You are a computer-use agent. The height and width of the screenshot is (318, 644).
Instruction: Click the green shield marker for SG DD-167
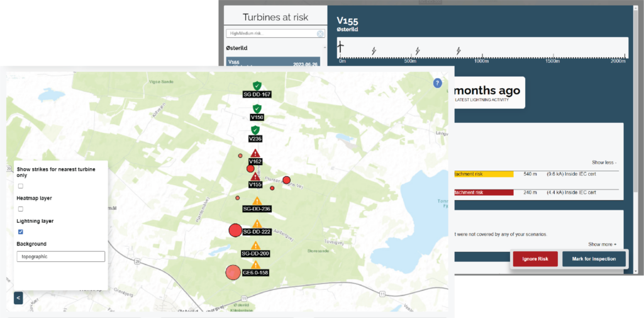(x=257, y=86)
